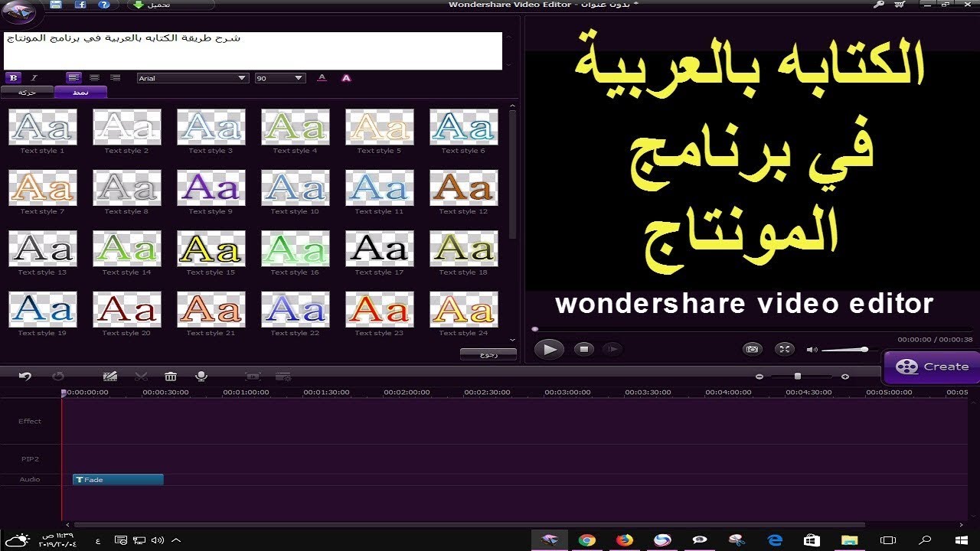Click the رجوع (Return) button
This screenshot has width=980, height=551.
coord(488,354)
